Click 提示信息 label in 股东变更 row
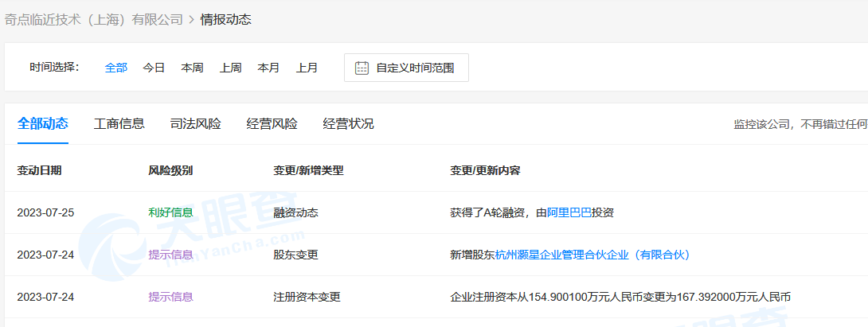The height and width of the screenshot is (327, 868). [170, 255]
